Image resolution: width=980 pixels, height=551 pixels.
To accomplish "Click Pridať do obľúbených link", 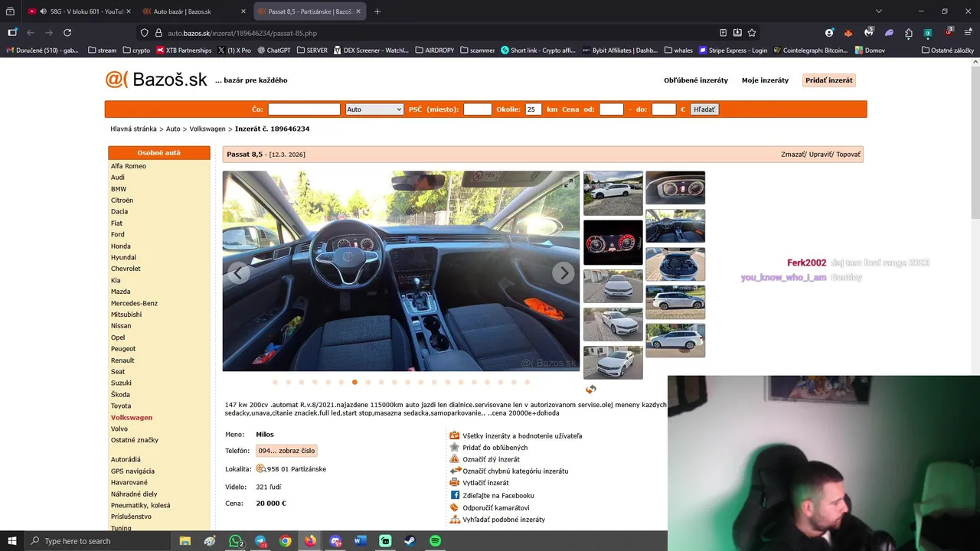I will [495, 448].
